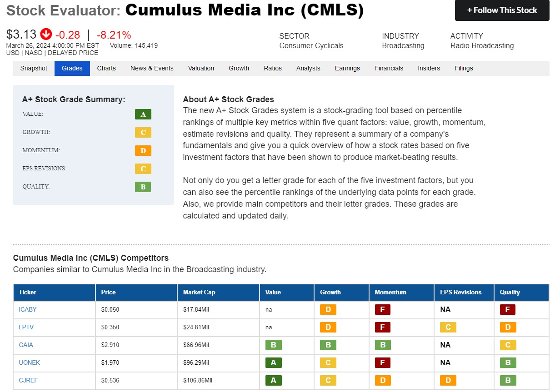Click UONEK Growth grade C badge
This screenshot has height=392, width=560.
(328, 363)
